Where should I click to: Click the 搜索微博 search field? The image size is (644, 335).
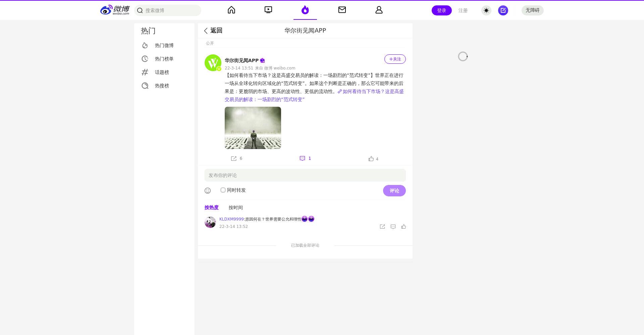pyautogui.click(x=168, y=10)
